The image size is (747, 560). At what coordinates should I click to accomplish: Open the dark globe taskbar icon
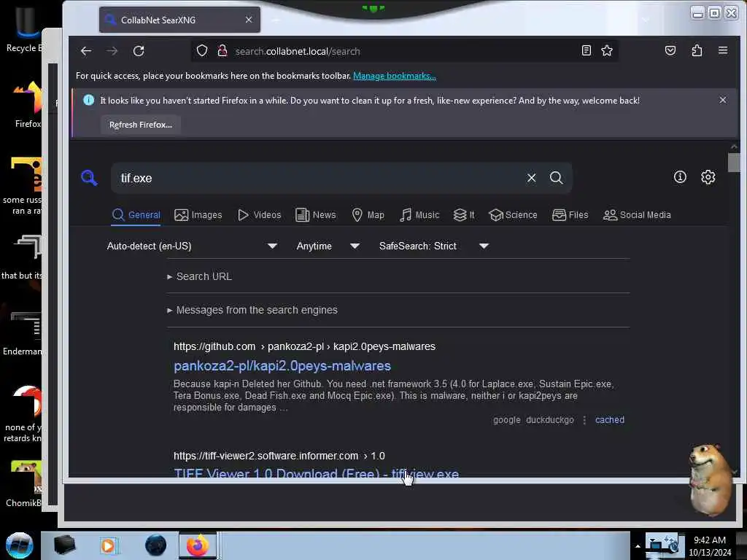[155, 545]
